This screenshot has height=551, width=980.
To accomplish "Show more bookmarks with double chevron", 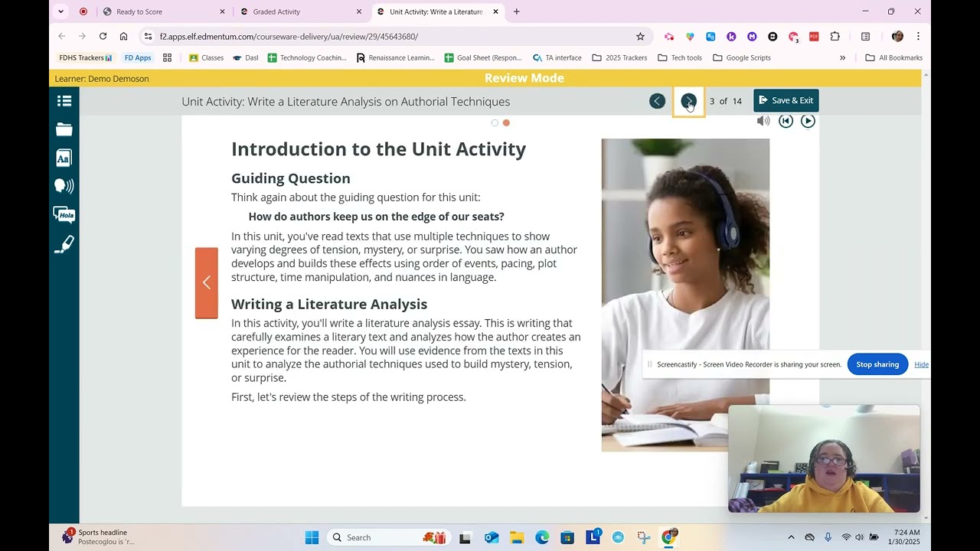I will 842,57.
